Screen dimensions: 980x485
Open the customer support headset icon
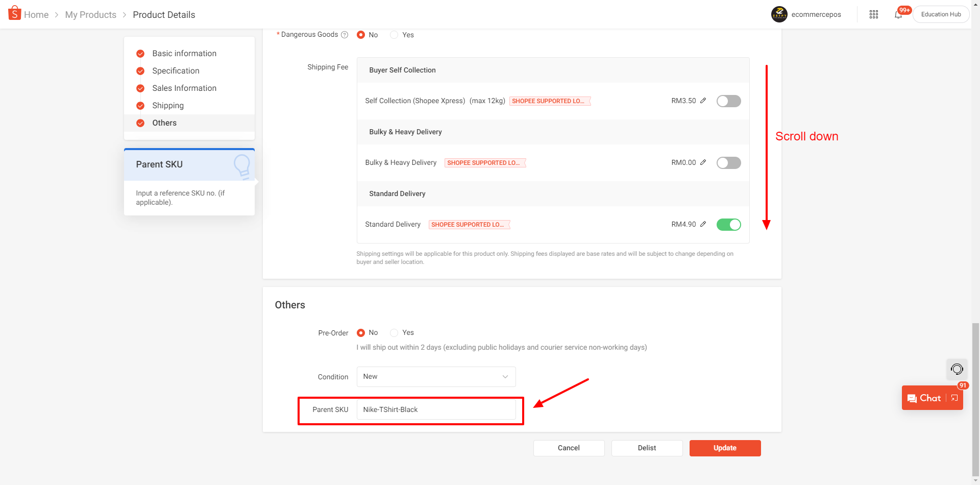tap(957, 369)
